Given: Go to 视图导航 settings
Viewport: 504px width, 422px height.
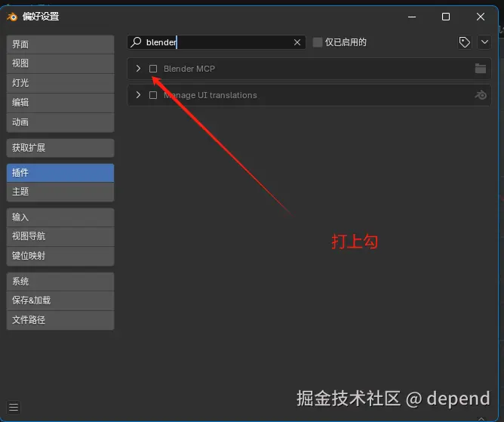Looking at the screenshot, I should (60, 237).
